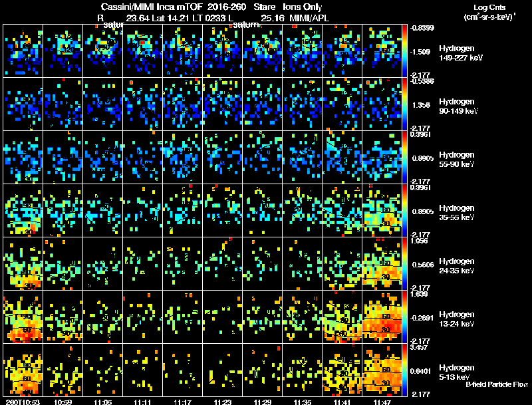
Task: Click the Hydrogen 55-90 keV row label
Action: 457,160
